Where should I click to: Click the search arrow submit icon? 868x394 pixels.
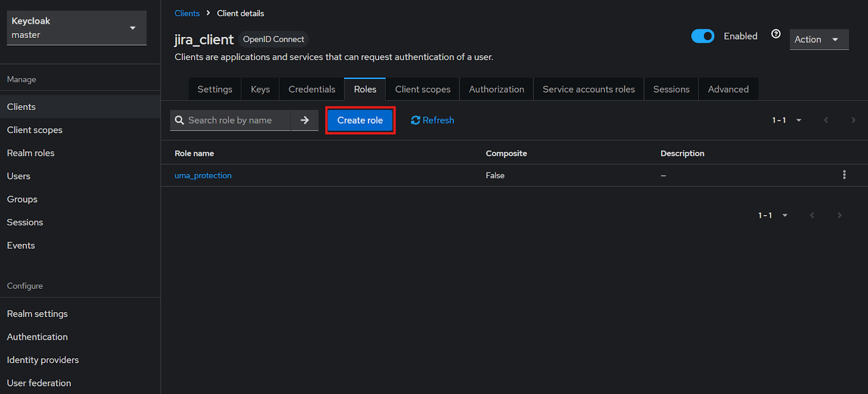pos(304,120)
